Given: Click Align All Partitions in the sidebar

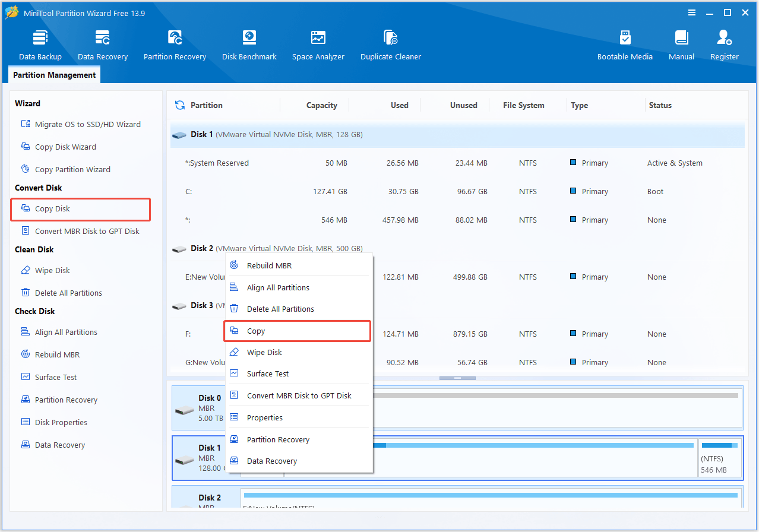Looking at the screenshot, I should 59,332.
